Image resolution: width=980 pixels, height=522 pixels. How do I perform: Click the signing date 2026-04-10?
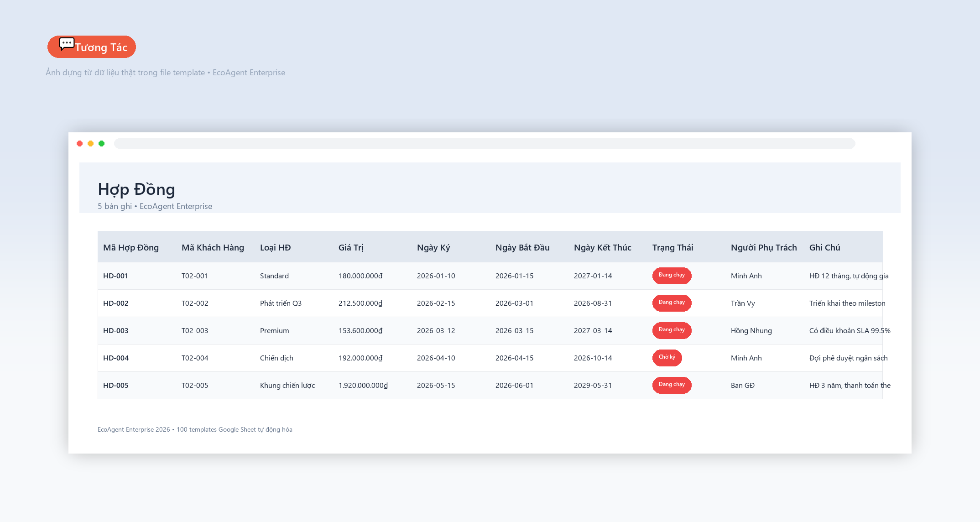tap(436, 358)
